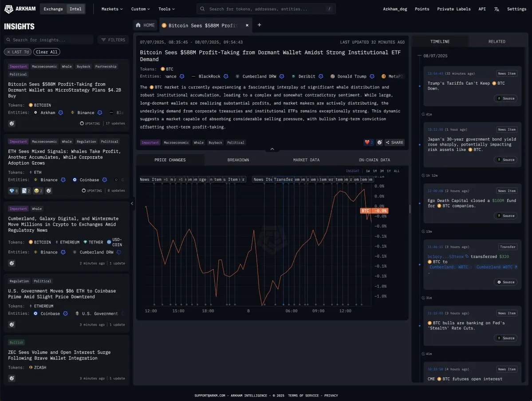
Task: Open Source for Ego Death Capital news
Action: tap(505, 216)
